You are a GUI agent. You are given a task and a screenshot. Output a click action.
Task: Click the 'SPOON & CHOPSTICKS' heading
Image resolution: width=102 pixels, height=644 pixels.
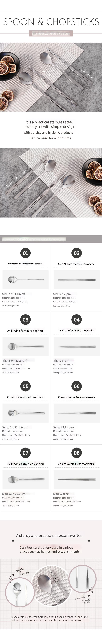point(51,22)
